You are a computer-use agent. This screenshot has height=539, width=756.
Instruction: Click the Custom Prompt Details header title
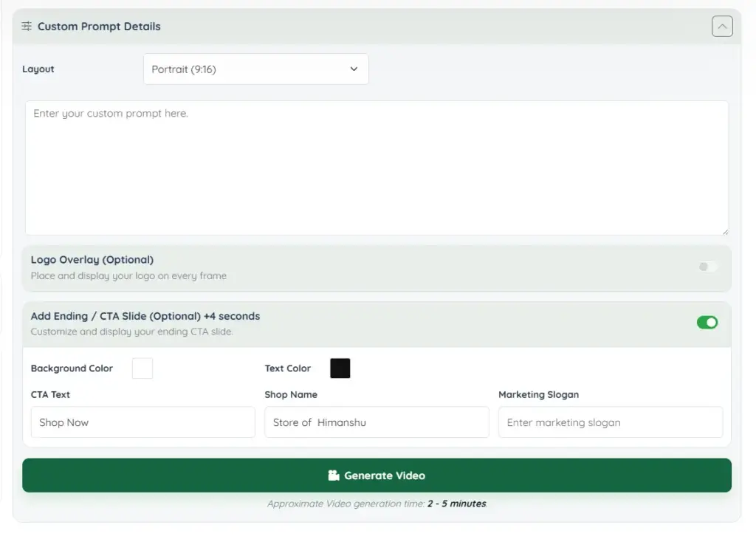[x=99, y=27]
